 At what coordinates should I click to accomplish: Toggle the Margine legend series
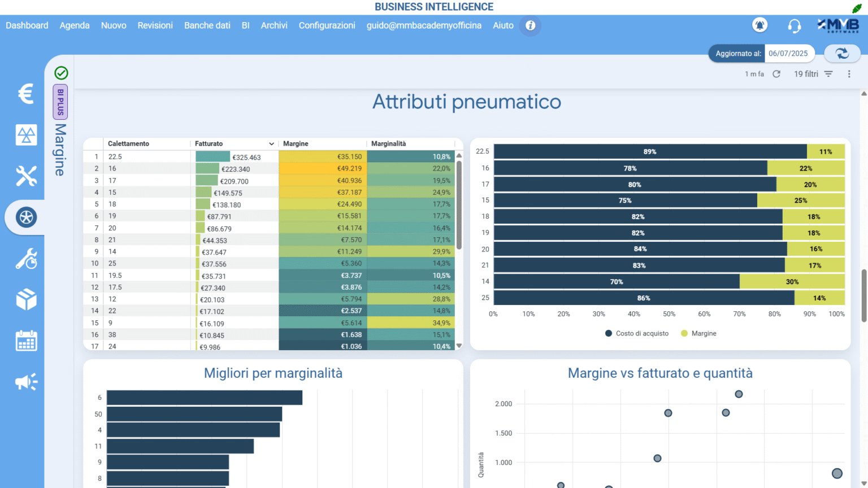pyautogui.click(x=698, y=334)
